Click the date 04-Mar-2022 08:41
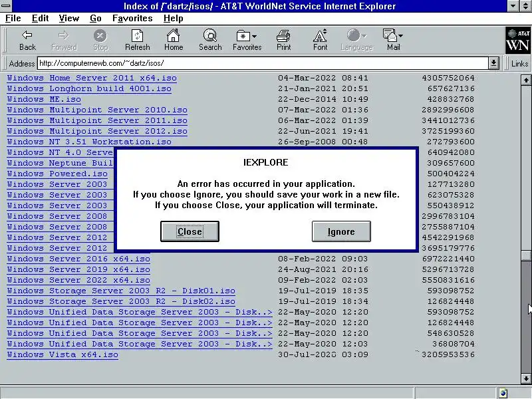Viewport: 532px width, 399px height. pos(323,78)
